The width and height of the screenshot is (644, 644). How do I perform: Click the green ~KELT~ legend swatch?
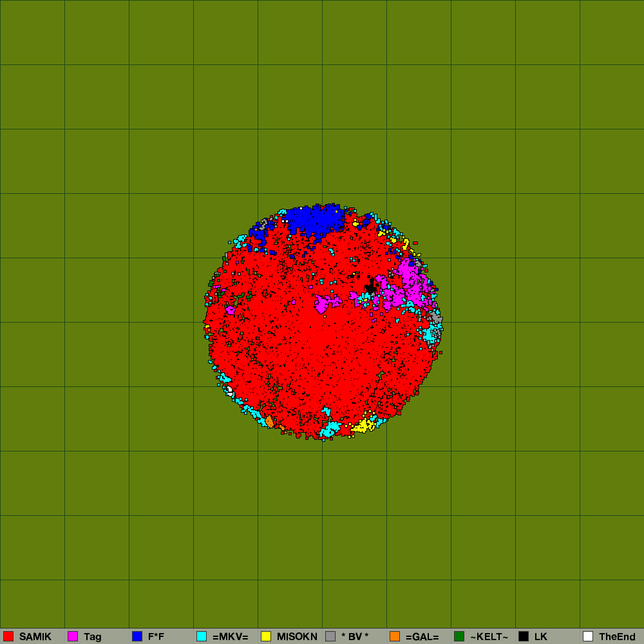click(x=459, y=636)
